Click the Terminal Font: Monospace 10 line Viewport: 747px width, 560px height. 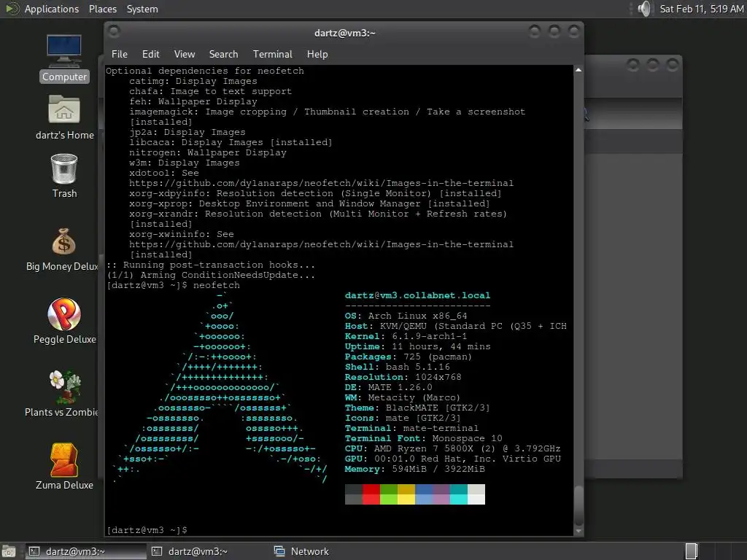pyautogui.click(x=424, y=438)
